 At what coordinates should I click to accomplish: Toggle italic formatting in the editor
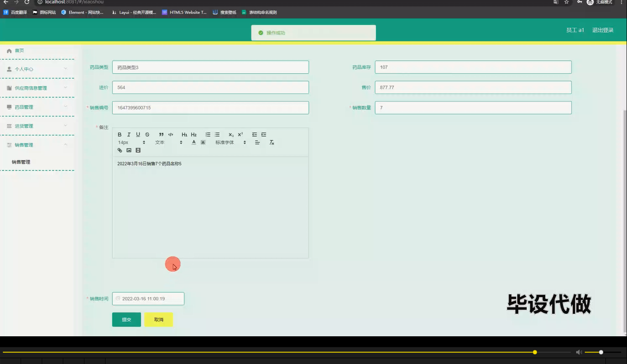coord(129,134)
